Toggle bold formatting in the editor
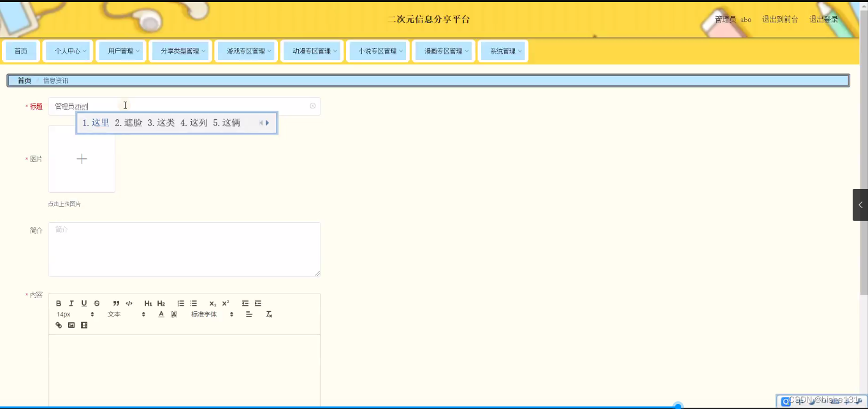This screenshot has height=409, width=868. pyautogui.click(x=59, y=303)
